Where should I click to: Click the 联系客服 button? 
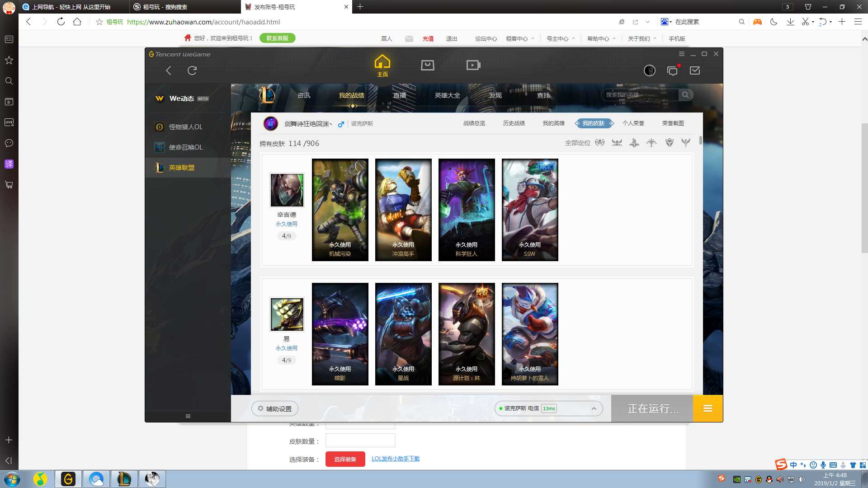pyautogui.click(x=278, y=38)
